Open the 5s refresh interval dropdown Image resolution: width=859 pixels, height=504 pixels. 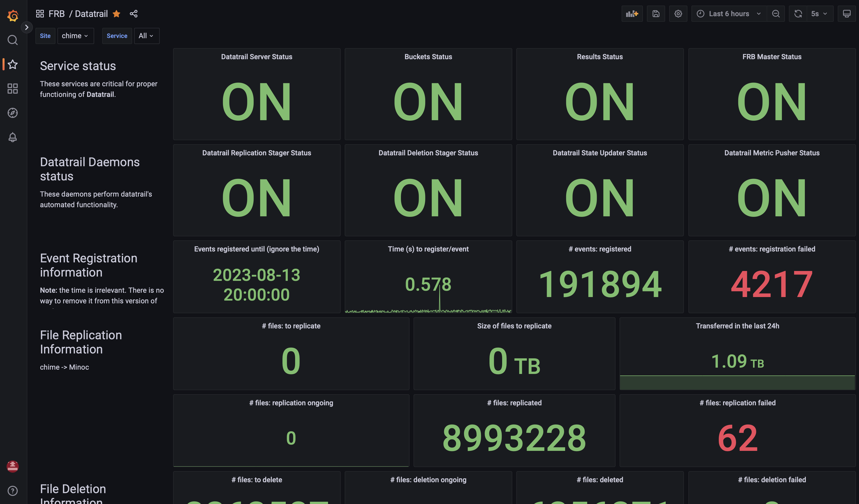(x=820, y=14)
